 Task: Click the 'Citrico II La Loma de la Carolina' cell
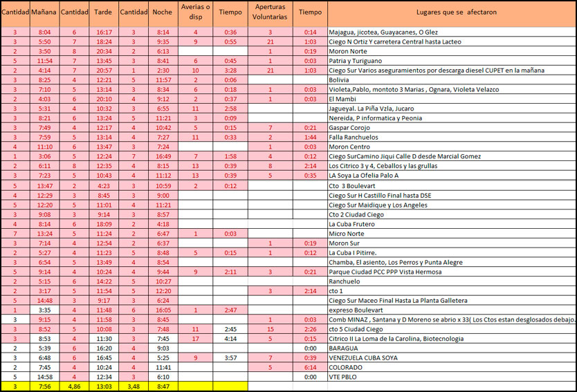pos(452,339)
